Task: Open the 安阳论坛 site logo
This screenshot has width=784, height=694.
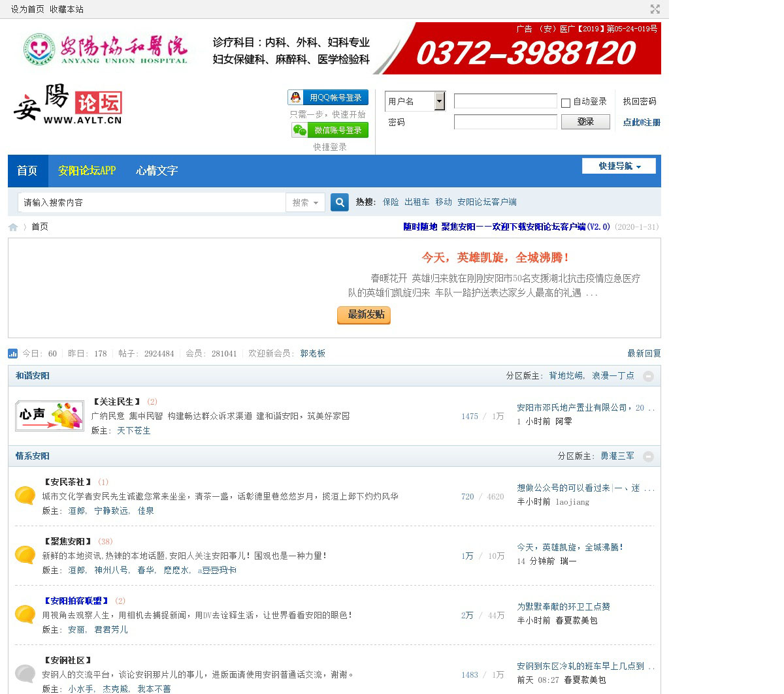Action: click(67, 104)
